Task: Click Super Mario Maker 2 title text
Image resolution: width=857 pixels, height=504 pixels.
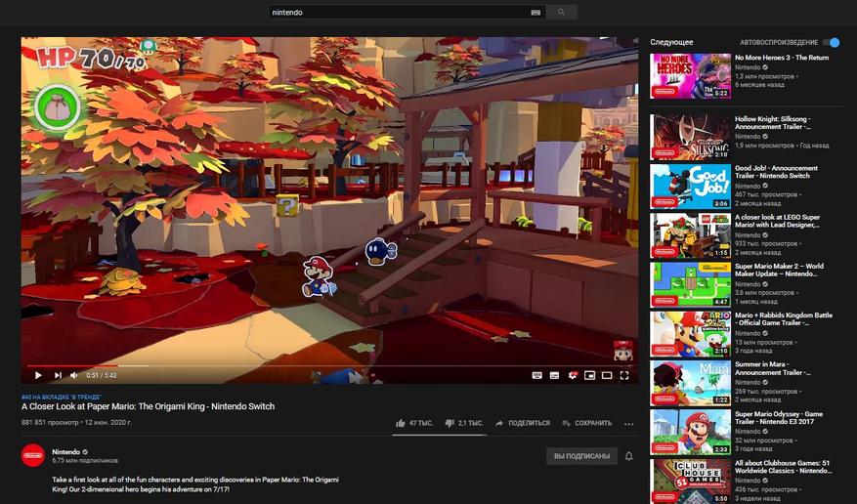Action: pyautogui.click(x=779, y=270)
